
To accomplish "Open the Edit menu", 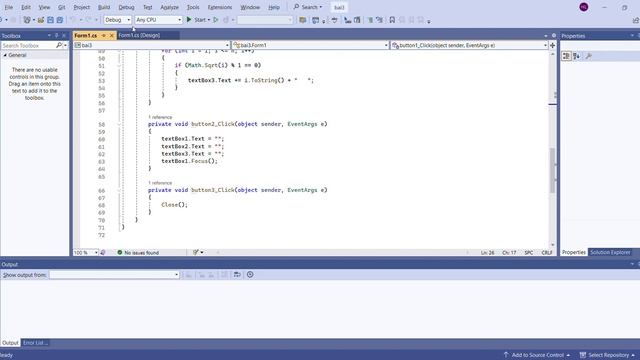I will coord(26,7).
